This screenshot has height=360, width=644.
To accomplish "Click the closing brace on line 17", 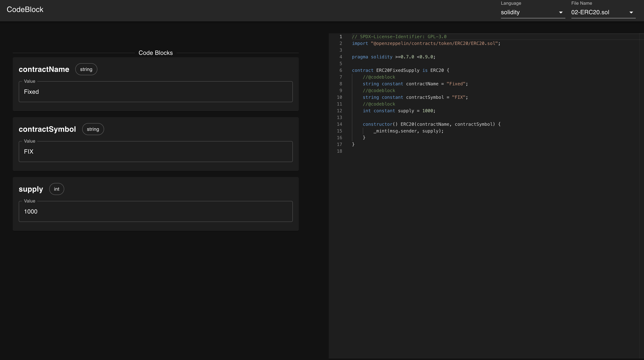I will click(x=353, y=144).
